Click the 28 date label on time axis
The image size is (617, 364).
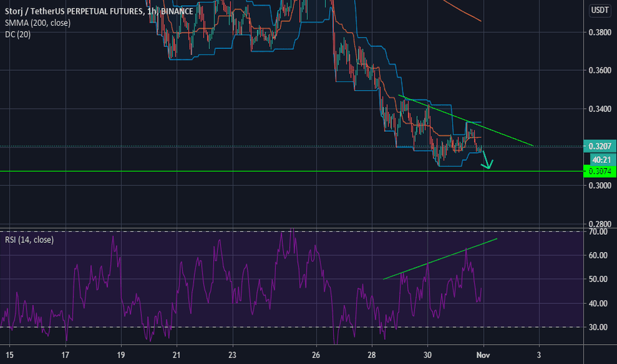click(x=371, y=355)
